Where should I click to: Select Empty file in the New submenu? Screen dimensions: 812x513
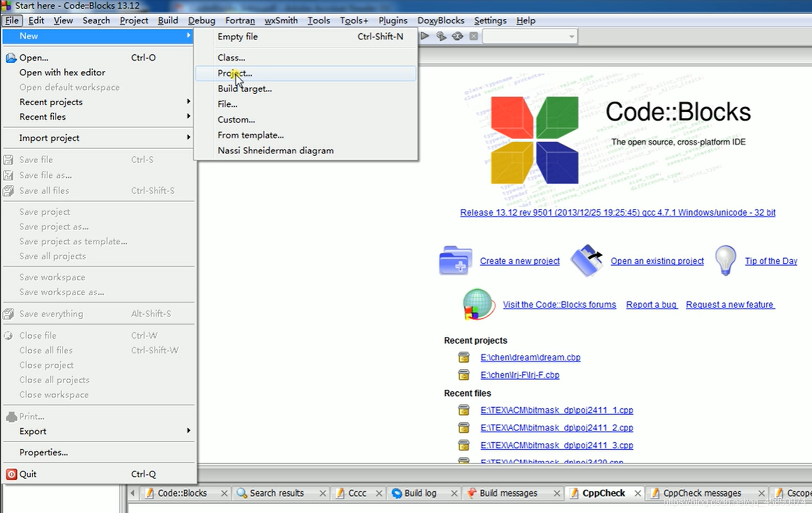click(306, 36)
